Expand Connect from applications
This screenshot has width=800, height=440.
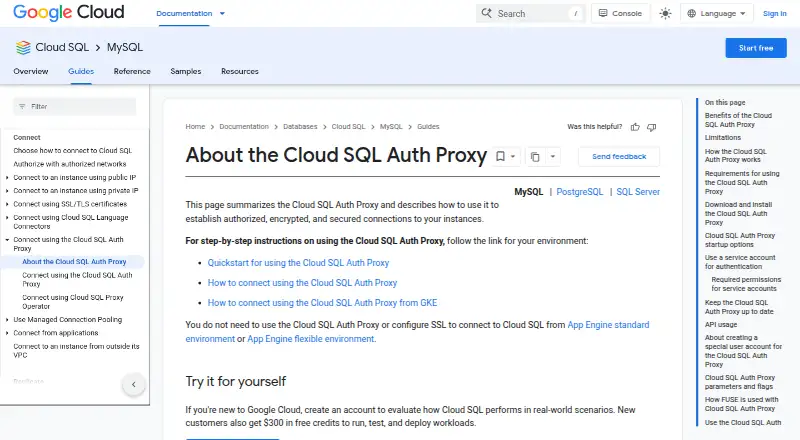point(7,333)
